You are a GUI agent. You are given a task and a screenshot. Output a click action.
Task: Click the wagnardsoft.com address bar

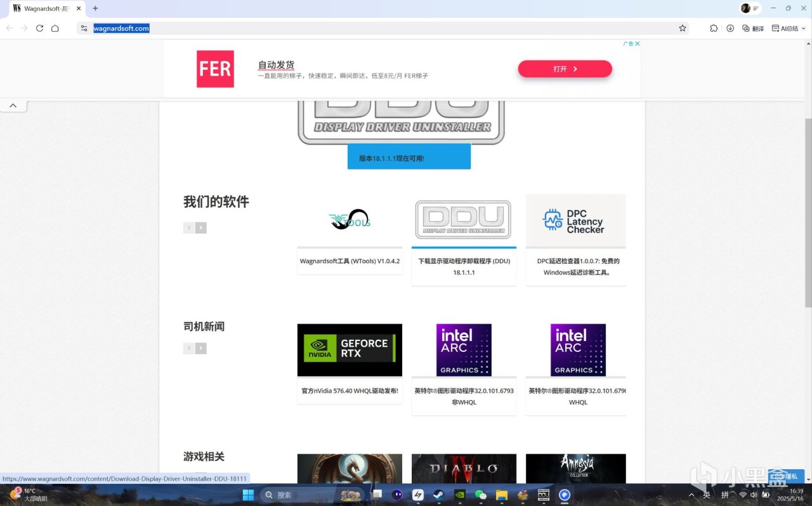point(383,28)
